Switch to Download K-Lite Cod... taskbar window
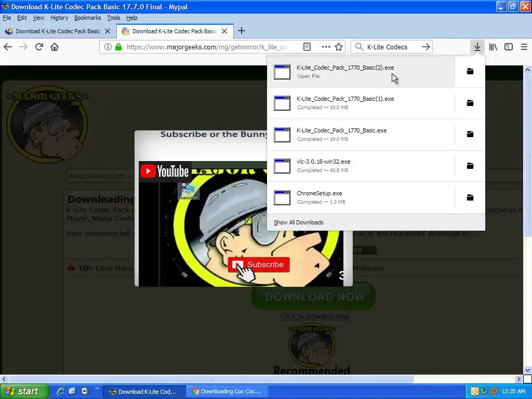532x399 pixels. click(x=144, y=392)
